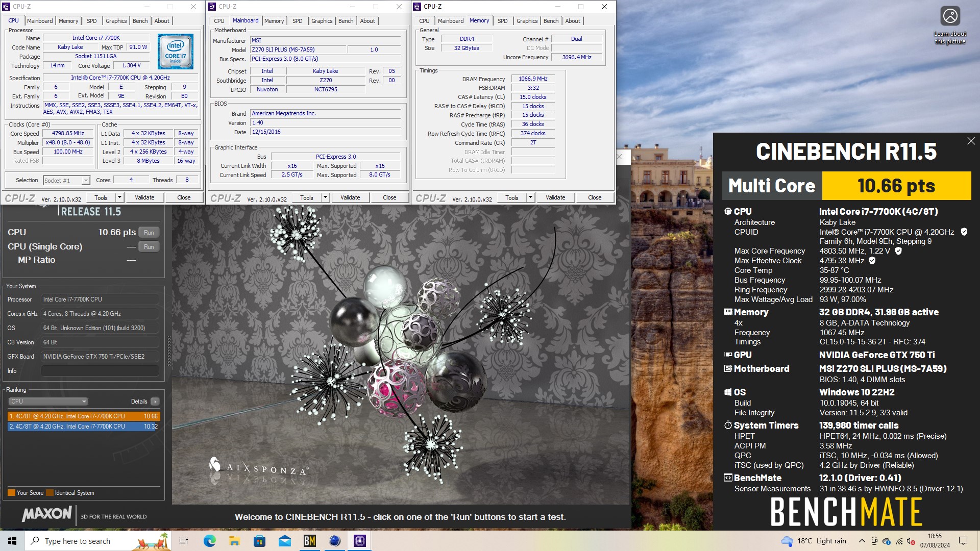
Task: Click the shield icon beside Max Core Frequency
Action: [898, 251]
